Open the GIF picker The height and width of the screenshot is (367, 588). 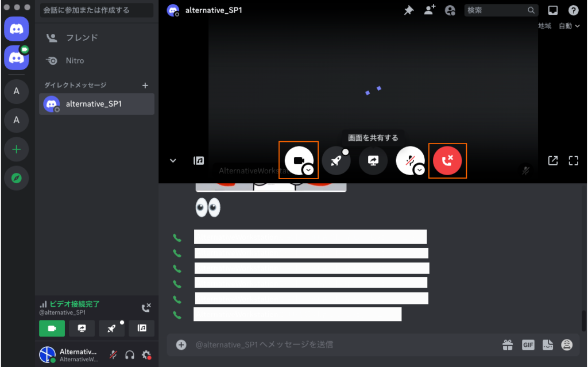tap(528, 345)
